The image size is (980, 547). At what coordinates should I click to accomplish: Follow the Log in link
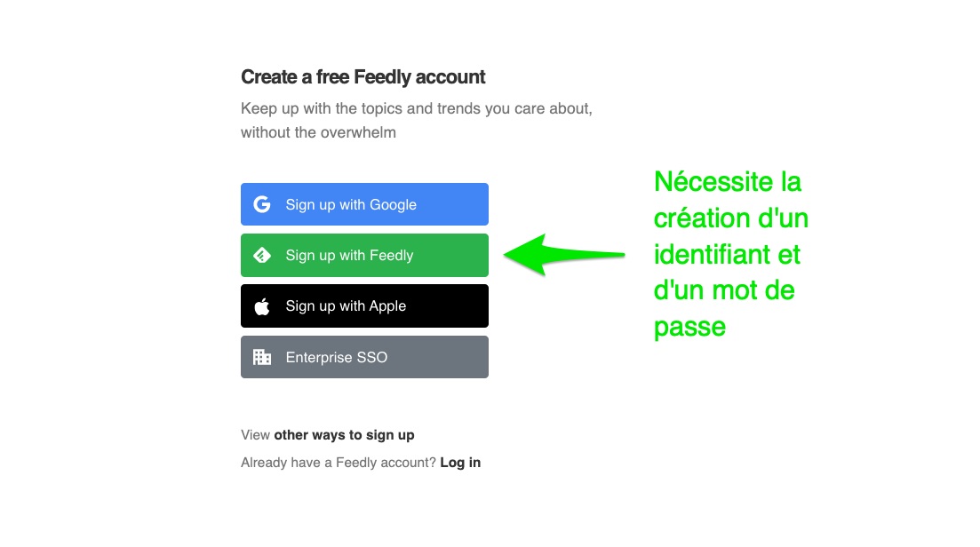pyautogui.click(x=460, y=463)
